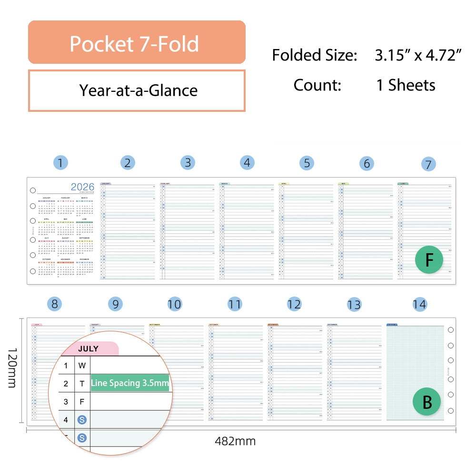The height and width of the screenshot is (476, 476).
Task: Click the green B back-side badge
Action: pyautogui.click(x=427, y=402)
